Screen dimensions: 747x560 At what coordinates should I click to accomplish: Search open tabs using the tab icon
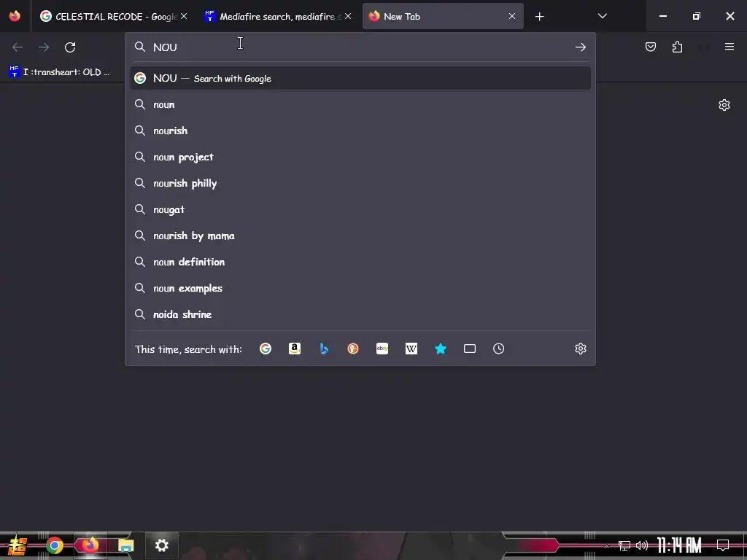tap(470, 349)
